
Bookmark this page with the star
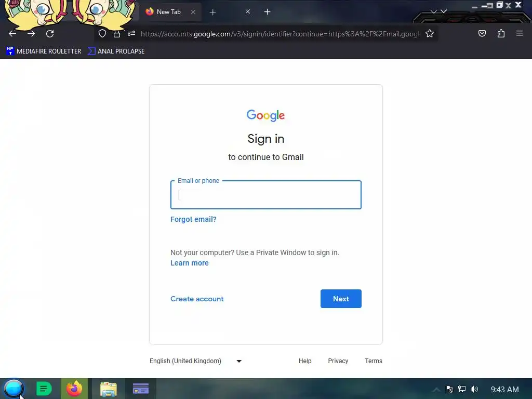pos(430,33)
